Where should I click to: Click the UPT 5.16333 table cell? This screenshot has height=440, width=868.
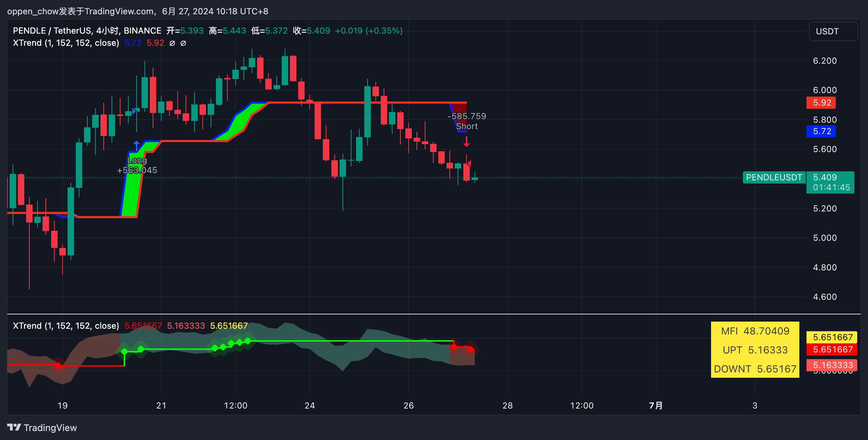[x=755, y=350]
